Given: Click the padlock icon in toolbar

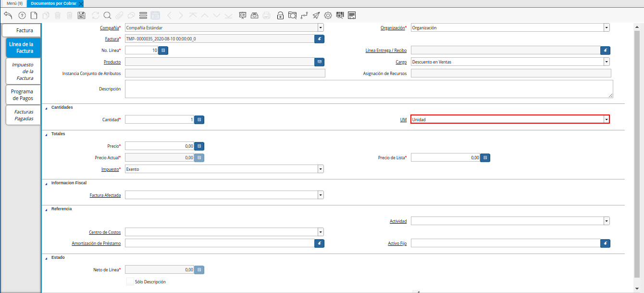Looking at the screenshot, I should point(280,15).
